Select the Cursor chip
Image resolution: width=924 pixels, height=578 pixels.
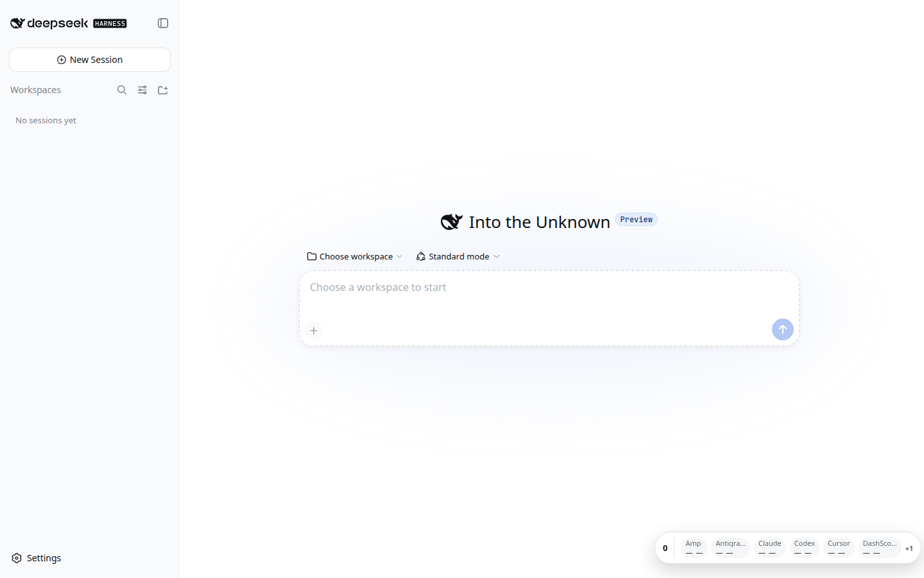coord(839,548)
